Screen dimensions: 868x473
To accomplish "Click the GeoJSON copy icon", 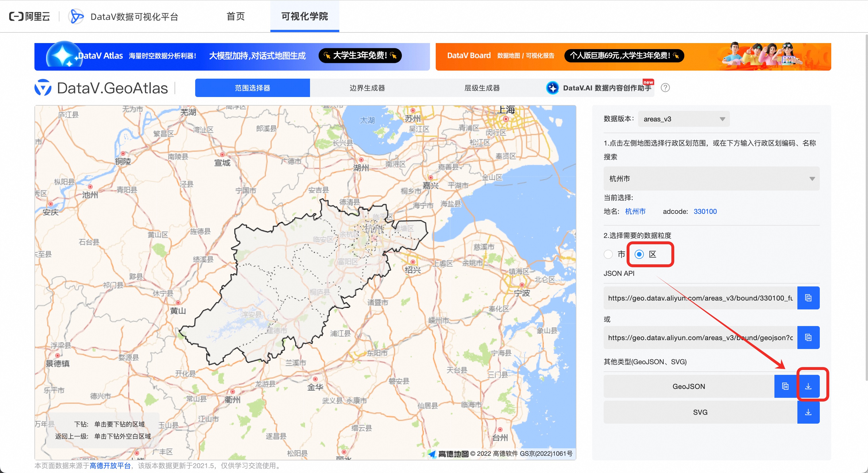I will tap(785, 386).
